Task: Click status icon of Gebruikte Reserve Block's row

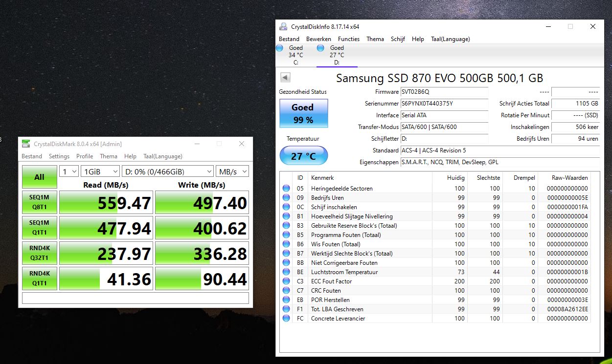Action: pyautogui.click(x=286, y=226)
